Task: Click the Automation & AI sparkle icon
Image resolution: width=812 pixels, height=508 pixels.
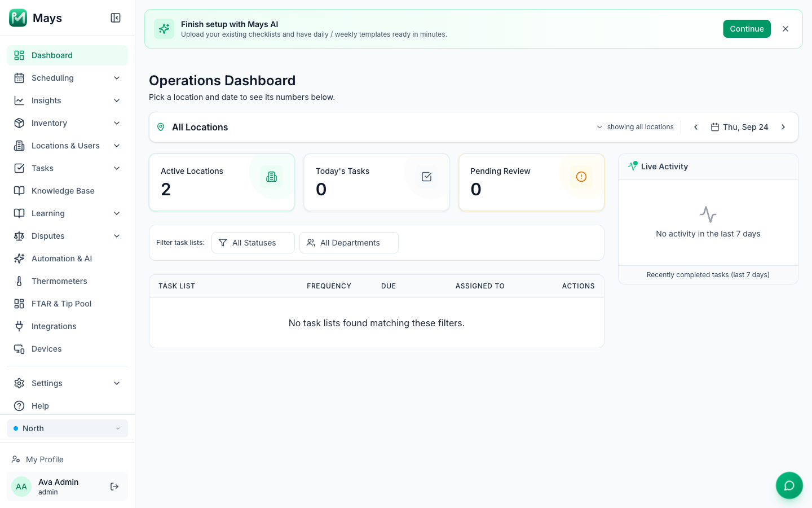Action: 19,259
